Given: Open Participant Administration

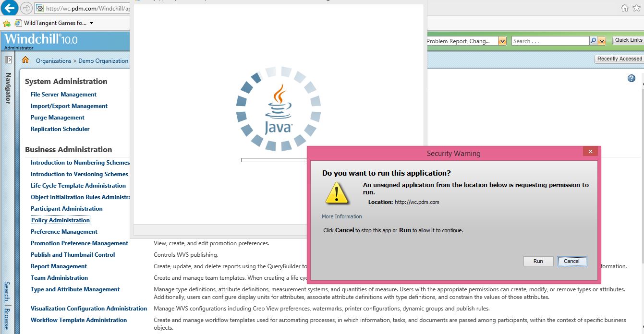Looking at the screenshot, I should click(x=67, y=209).
